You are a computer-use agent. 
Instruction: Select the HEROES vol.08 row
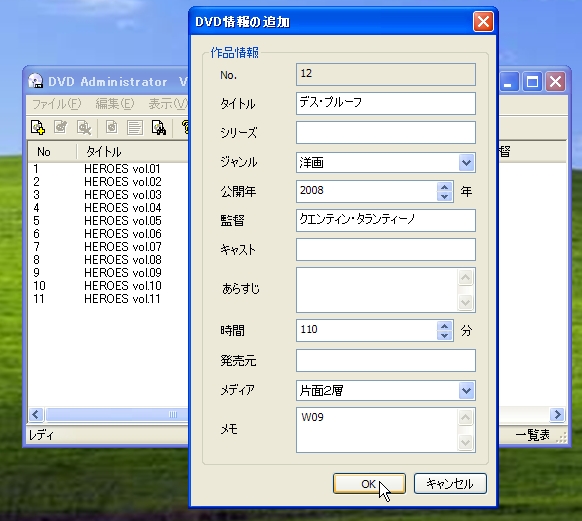coord(108,260)
